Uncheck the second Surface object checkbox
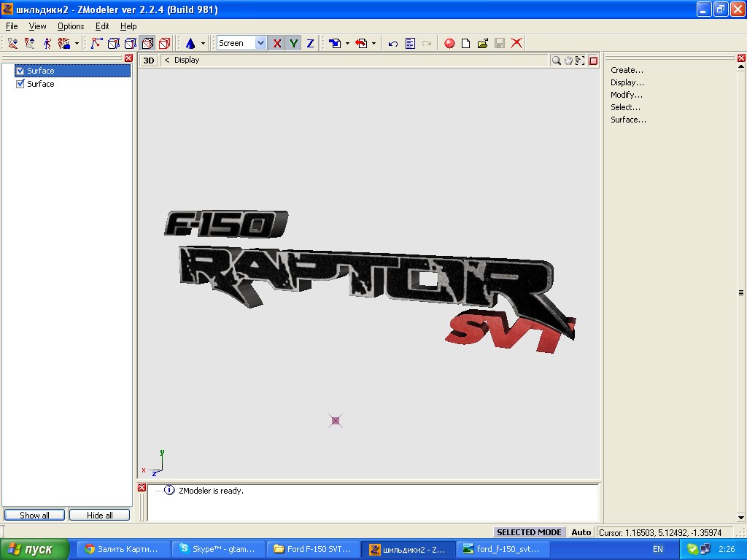This screenshot has height=560, width=747. point(20,84)
